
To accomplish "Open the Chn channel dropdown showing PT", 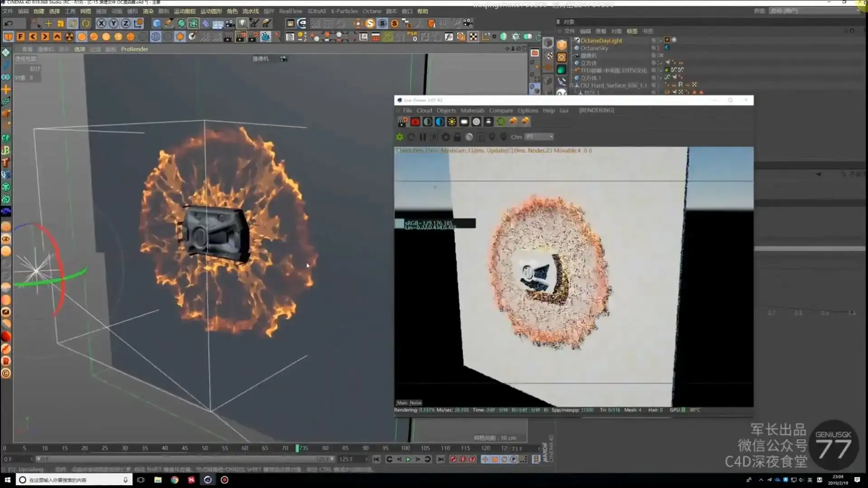I will coord(539,137).
